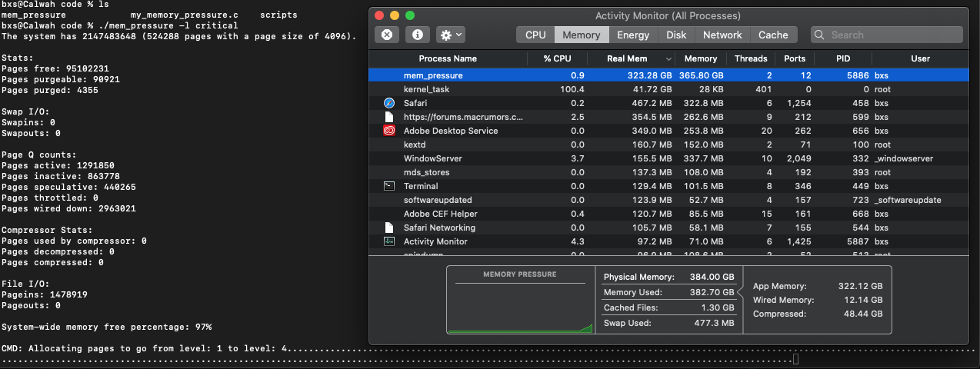Screen dimensions: 980x369
Task: Select the Adobe CEF Helper row
Action: tap(669, 214)
